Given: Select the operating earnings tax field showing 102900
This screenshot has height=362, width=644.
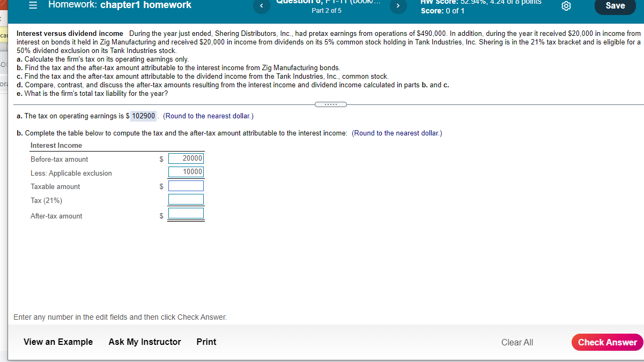Looking at the screenshot, I should coord(142,116).
